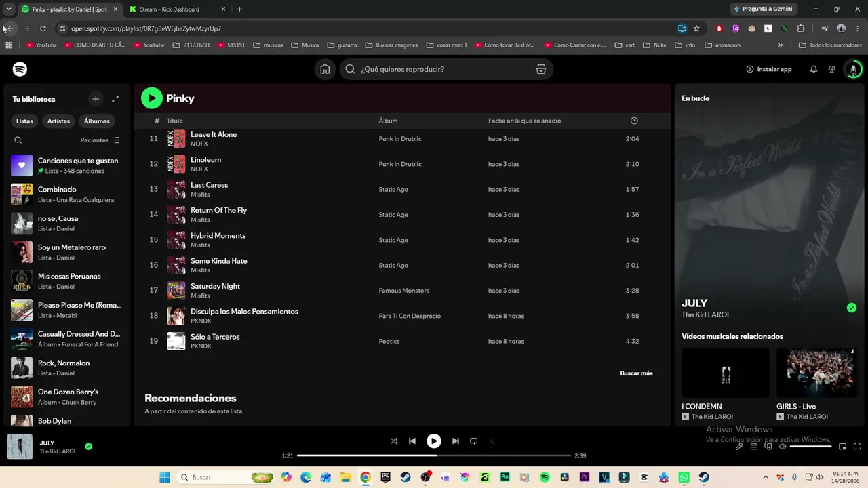868x488 pixels.
Task: Open the Canciones que te gustan playlist
Action: [67, 165]
